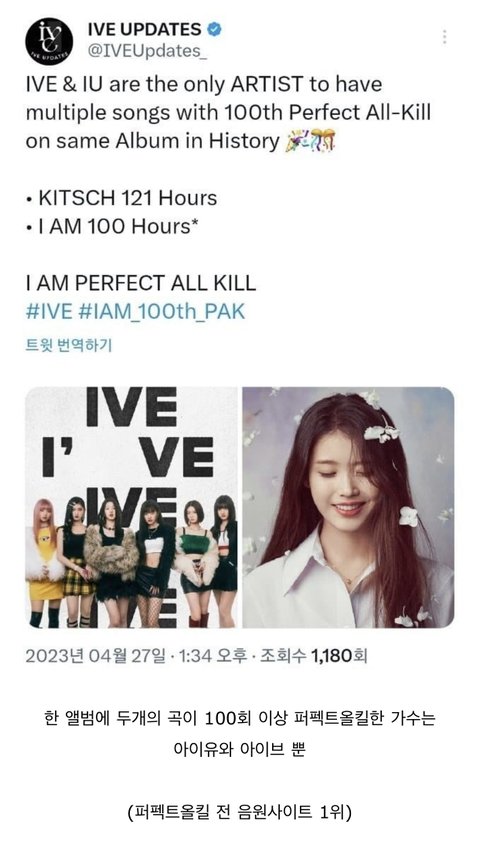Click the blue verified badge icon
The width and height of the screenshot is (480, 848).
tap(215, 30)
